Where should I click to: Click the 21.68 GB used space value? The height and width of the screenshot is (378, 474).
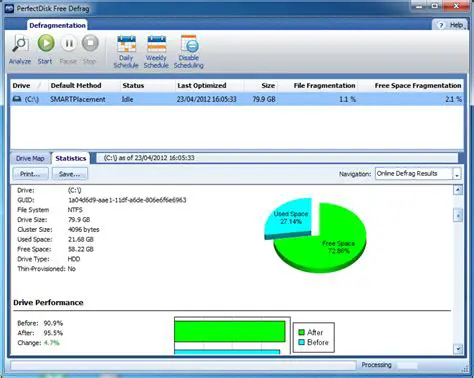81,239
